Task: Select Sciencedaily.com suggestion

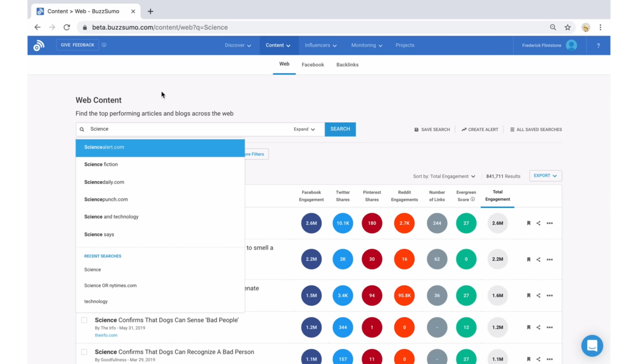Action: click(x=160, y=182)
